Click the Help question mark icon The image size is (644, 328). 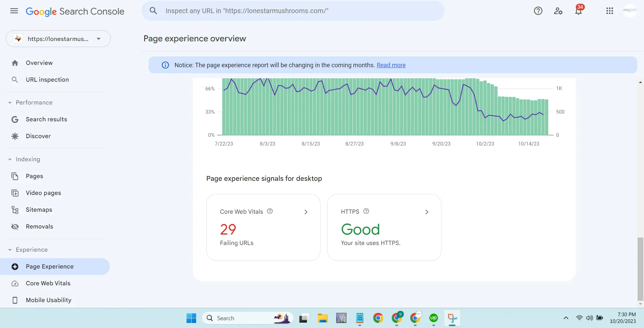[538, 11]
